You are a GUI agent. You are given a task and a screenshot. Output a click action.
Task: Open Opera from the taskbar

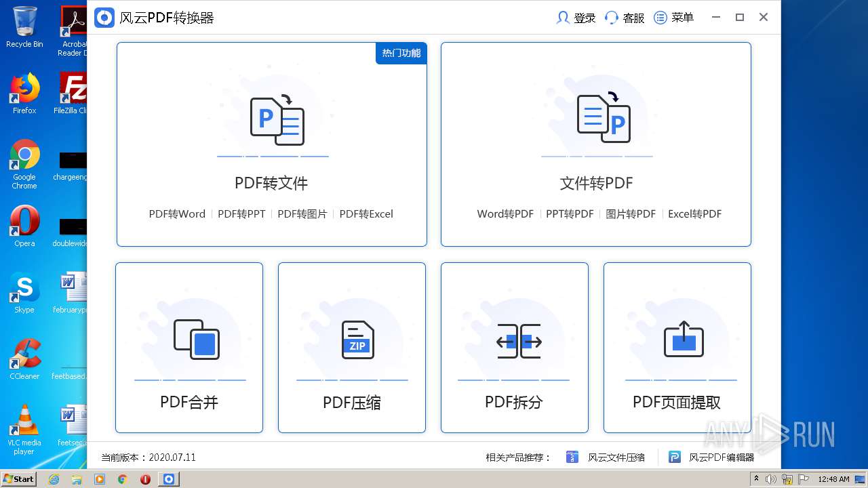(145, 479)
